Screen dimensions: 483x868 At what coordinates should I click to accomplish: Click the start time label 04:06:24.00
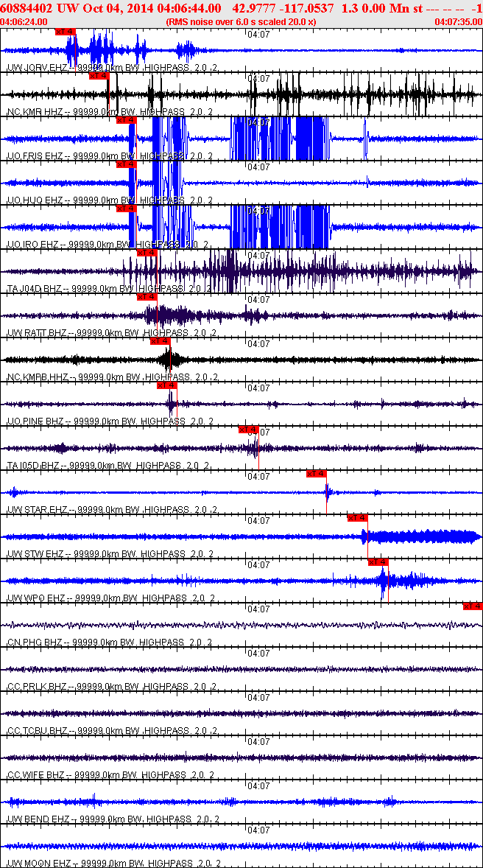click(25, 21)
